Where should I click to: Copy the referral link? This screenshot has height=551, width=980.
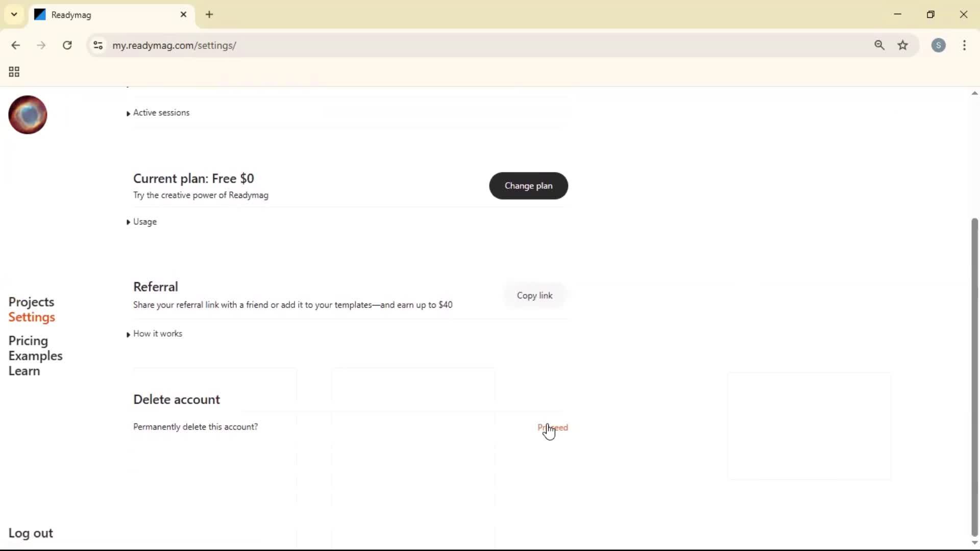click(x=535, y=295)
